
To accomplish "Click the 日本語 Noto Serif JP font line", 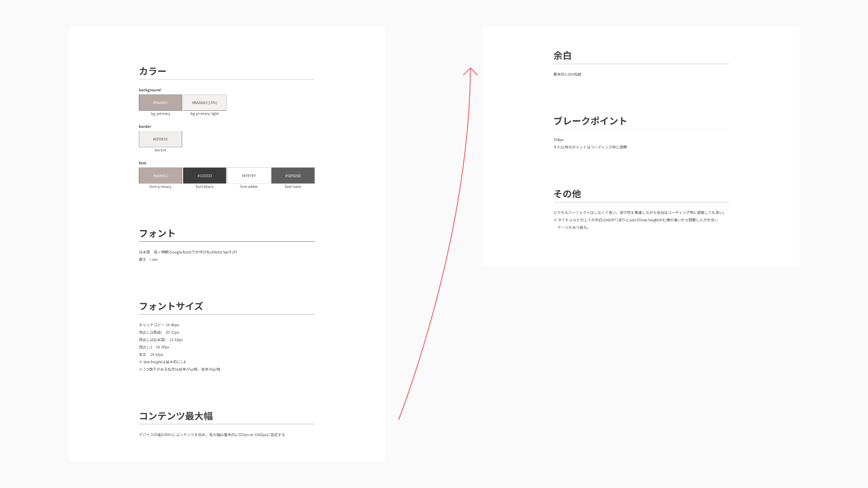I will coord(188,252).
